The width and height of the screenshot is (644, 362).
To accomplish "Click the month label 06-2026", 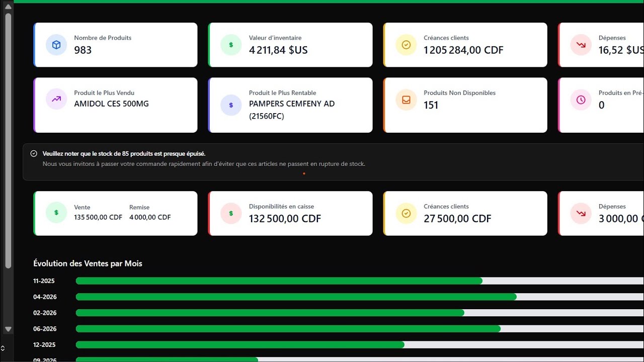I will pos(45,329).
